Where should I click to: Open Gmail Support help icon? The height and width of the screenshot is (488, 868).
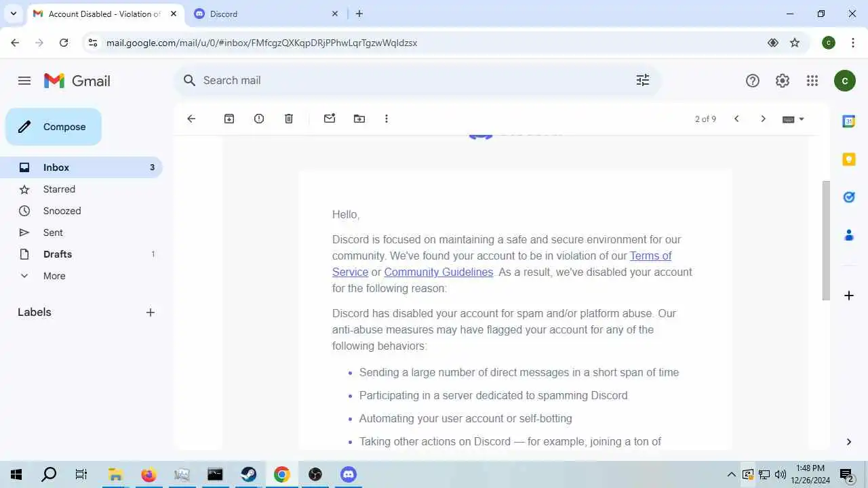point(753,81)
